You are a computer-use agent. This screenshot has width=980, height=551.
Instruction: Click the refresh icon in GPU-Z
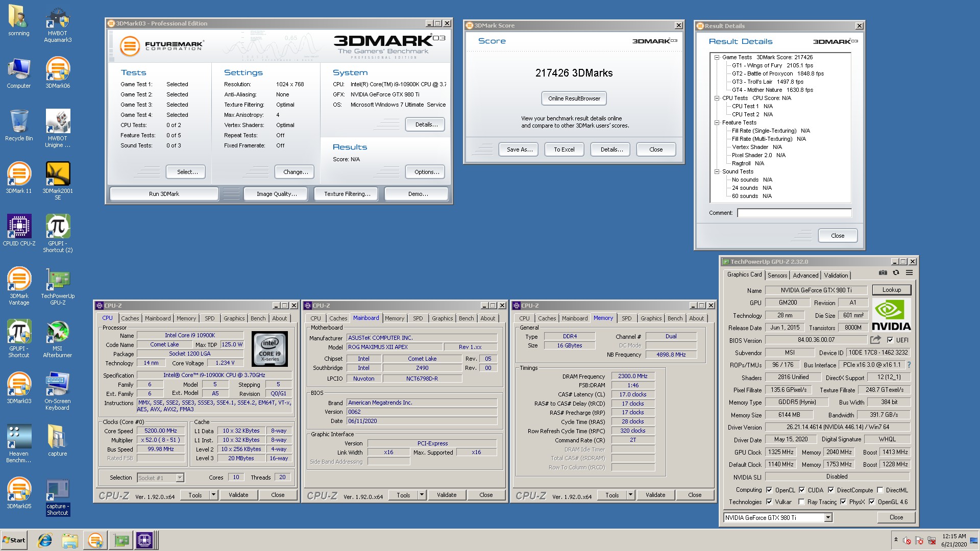(x=896, y=272)
